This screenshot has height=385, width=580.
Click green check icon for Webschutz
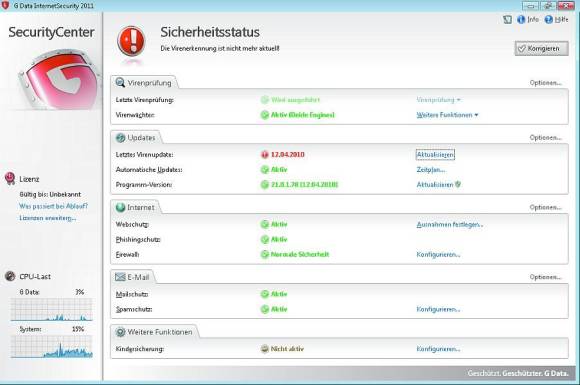(x=264, y=224)
